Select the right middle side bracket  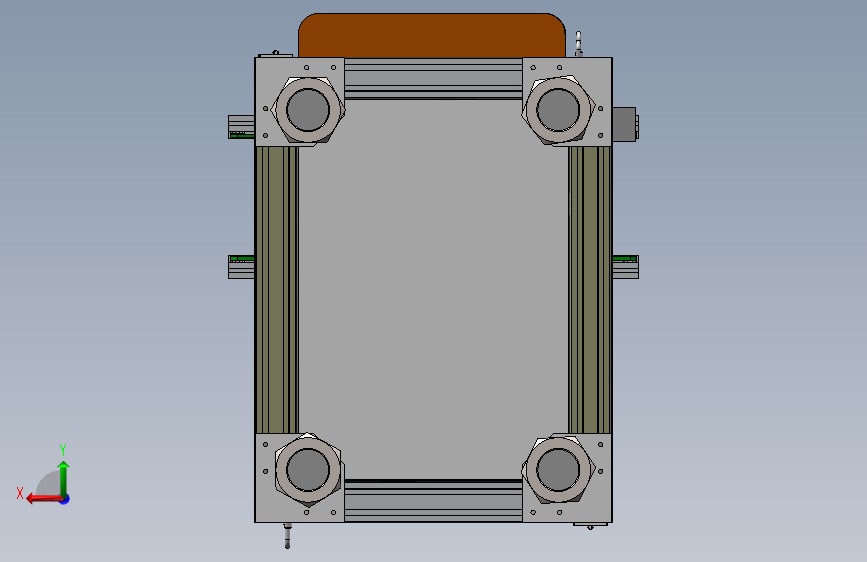coord(625,267)
